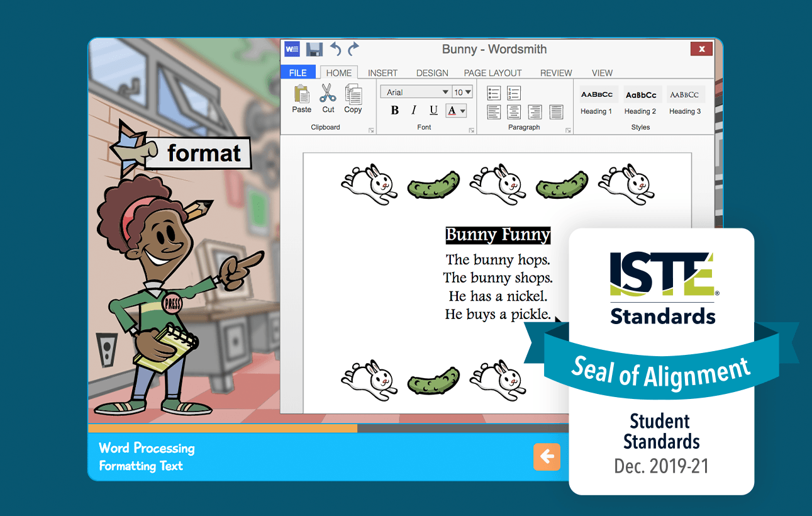Click the highlighted Bunny Funny title
Viewport: 812px width, 516px height.
click(x=498, y=235)
